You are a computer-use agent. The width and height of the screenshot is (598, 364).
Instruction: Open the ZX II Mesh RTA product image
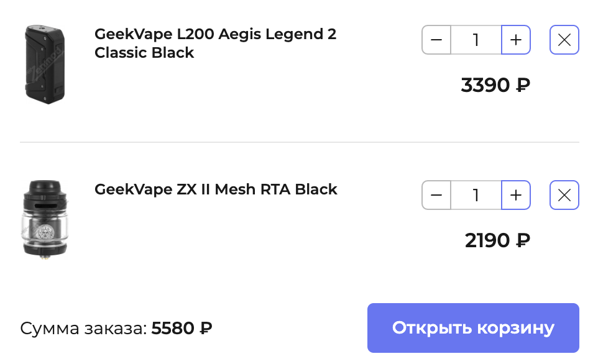click(45, 219)
